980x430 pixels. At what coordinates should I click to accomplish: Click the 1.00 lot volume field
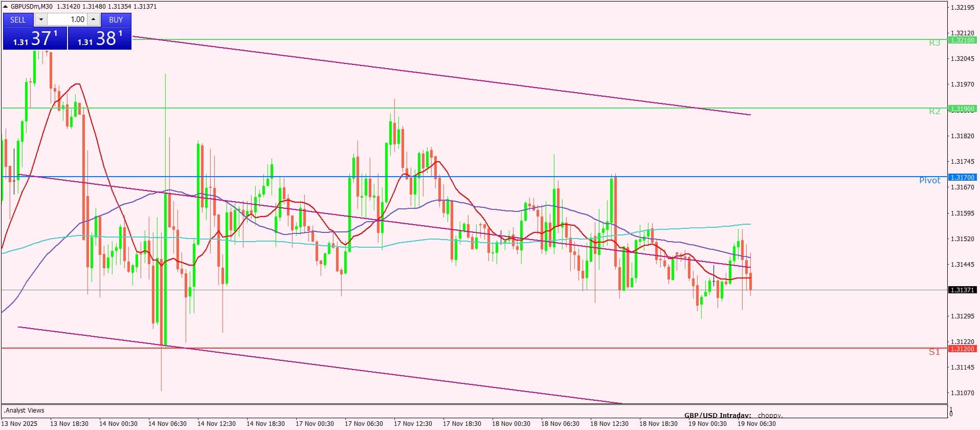point(68,19)
